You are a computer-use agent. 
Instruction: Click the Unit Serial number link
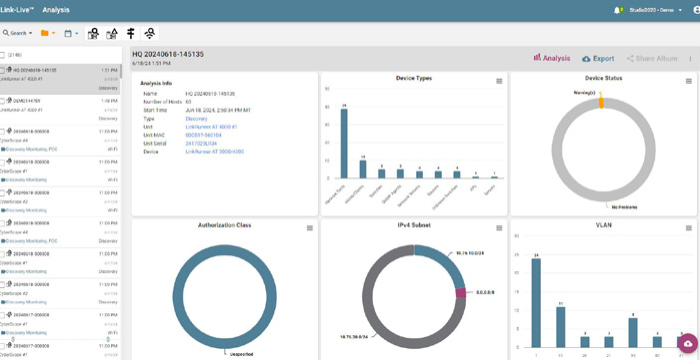[201, 143]
